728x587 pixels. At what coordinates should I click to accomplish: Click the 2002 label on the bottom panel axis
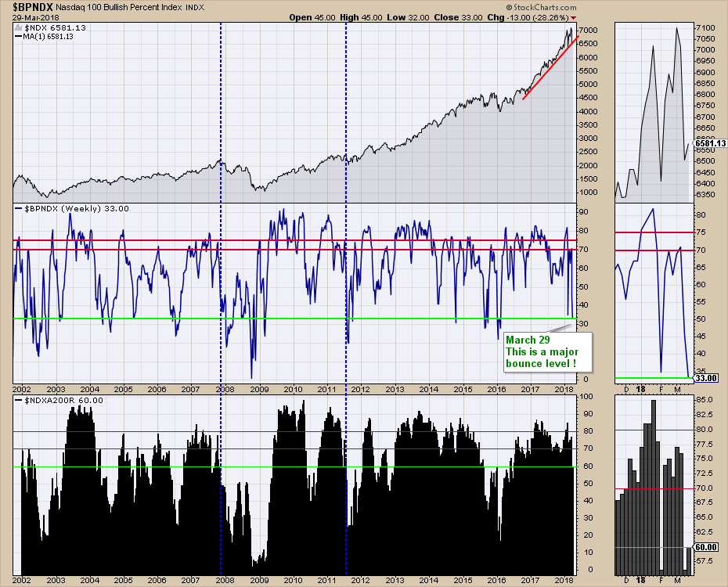pos(22,580)
